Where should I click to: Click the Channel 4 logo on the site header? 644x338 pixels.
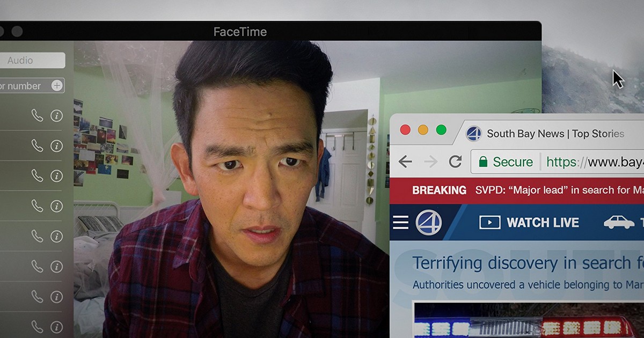click(428, 222)
